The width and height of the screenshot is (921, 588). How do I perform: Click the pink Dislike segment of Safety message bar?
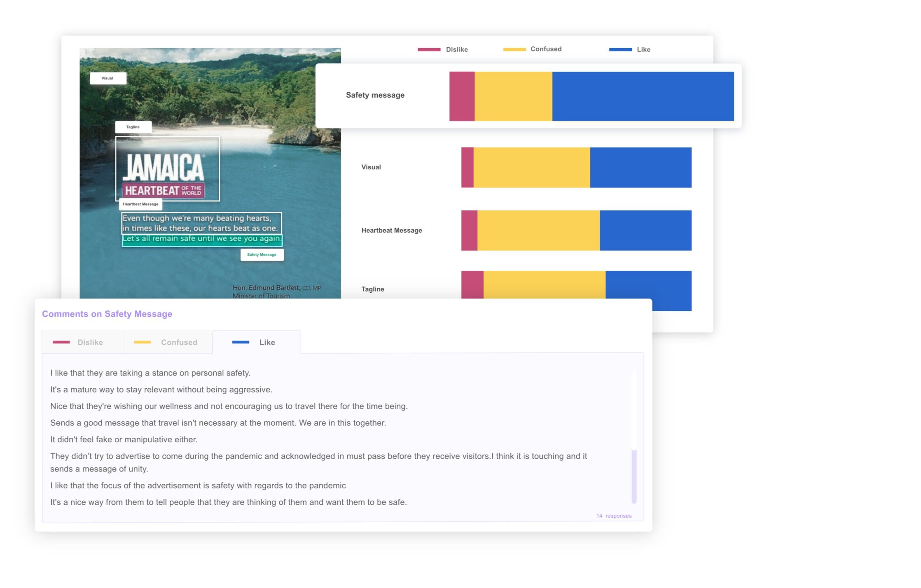tap(462, 96)
